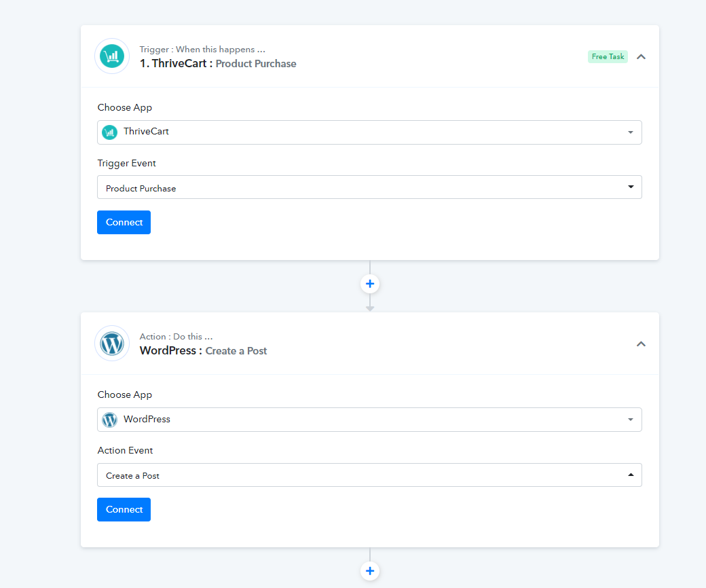Click the 'Trigger Event' label
The image size is (706, 588).
126,163
